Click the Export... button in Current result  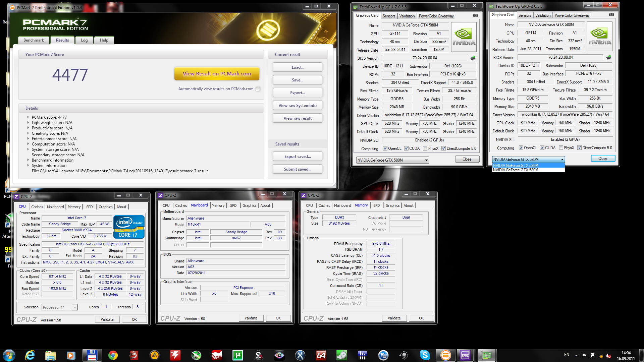pyautogui.click(x=298, y=93)
